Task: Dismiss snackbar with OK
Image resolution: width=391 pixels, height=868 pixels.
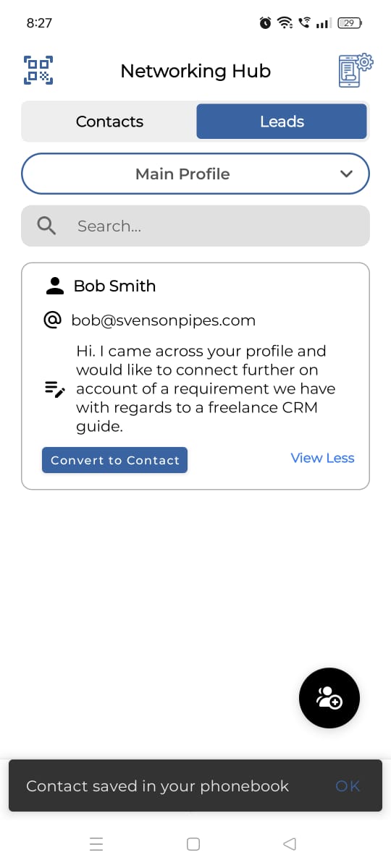Action: (348, 786)
